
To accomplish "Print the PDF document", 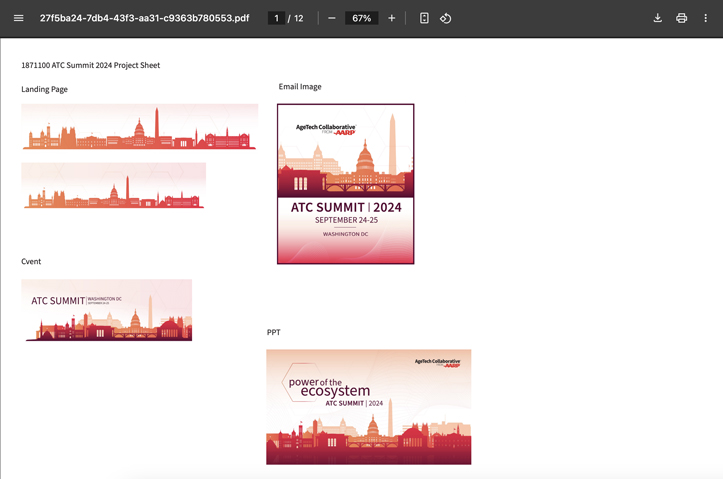I will click(x=682, y=18).
